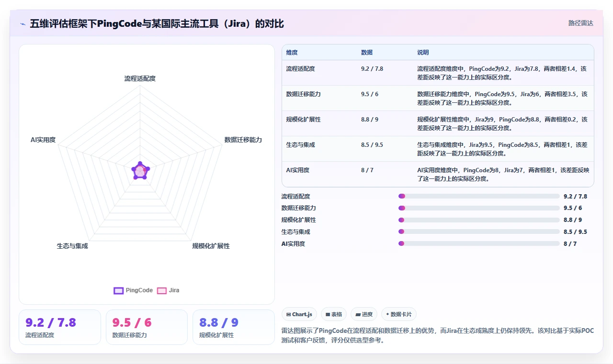Click the 生态与集成 progress bar
The width and height of the screenshot is (613, 364).
pyautogui.click(x=479, y=232)
